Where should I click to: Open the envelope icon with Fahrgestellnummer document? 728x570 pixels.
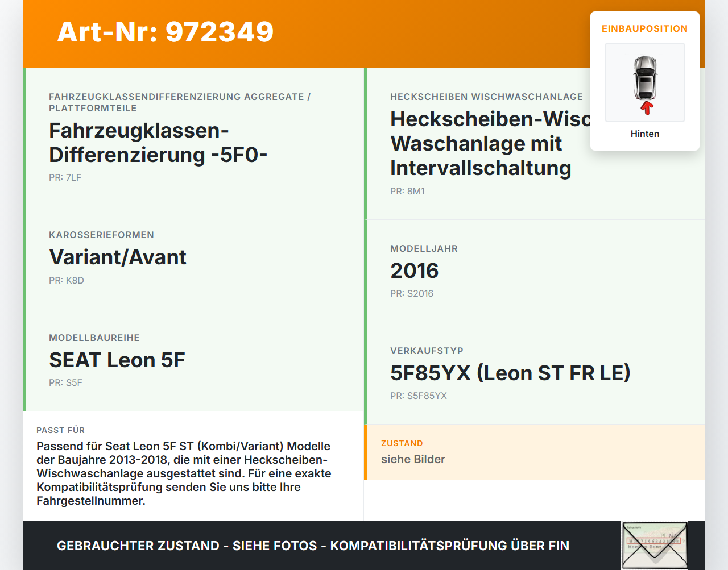655,545
